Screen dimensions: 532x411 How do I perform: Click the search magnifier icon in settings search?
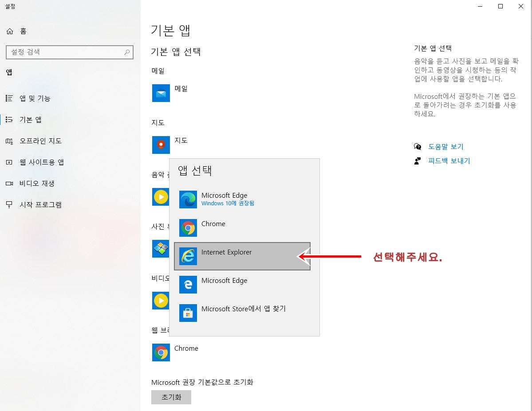coord(127,52)
